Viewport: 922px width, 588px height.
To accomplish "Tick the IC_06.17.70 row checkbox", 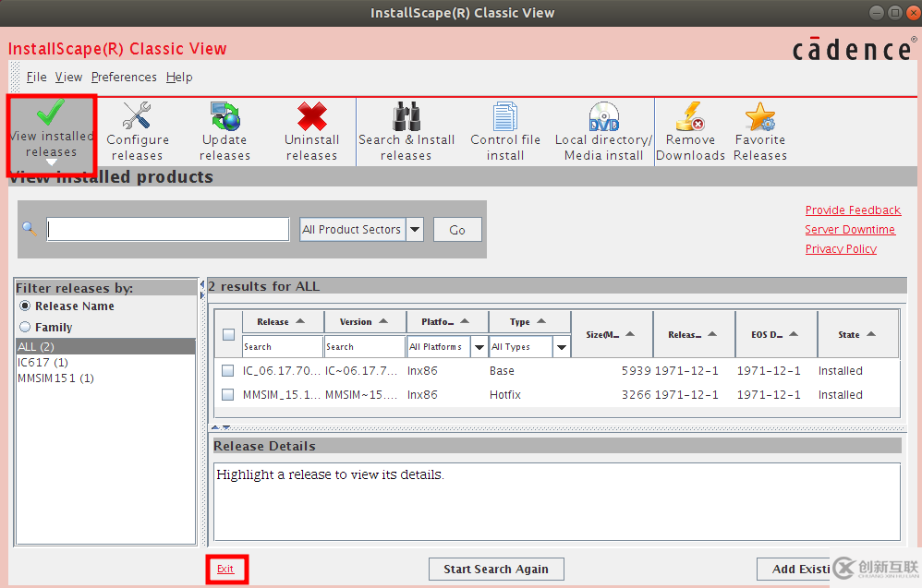I will [227, 371].
